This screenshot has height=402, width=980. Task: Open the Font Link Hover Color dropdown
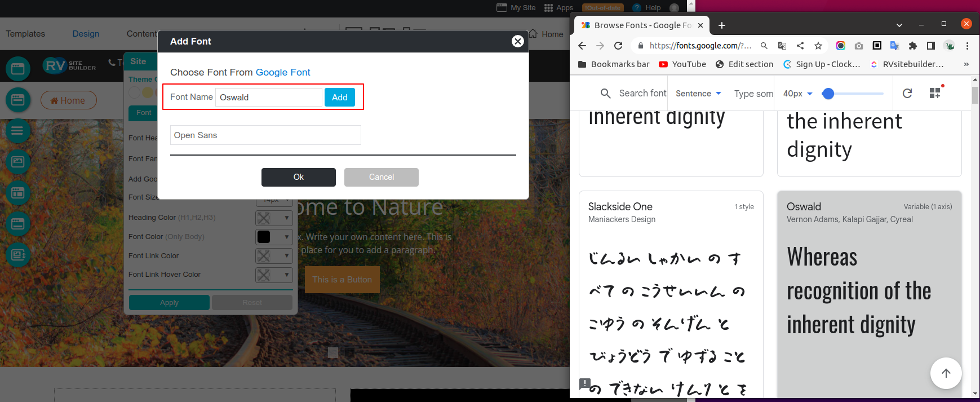(x=274, y=275)
